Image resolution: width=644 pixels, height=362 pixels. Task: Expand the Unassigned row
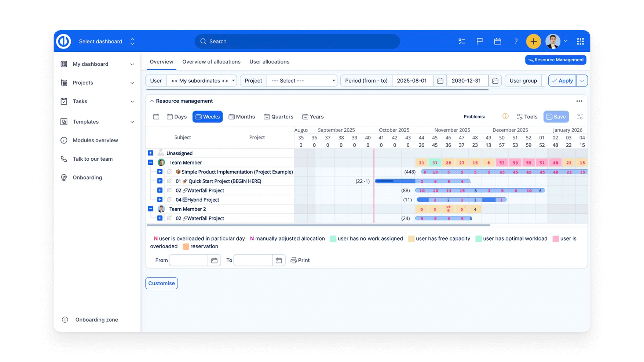click(150, 153)
